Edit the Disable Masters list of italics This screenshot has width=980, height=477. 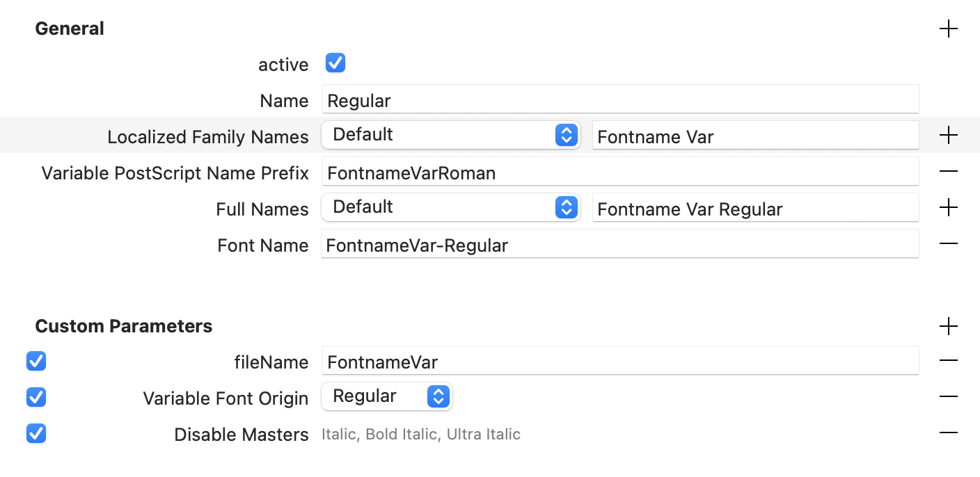point(421,435)
